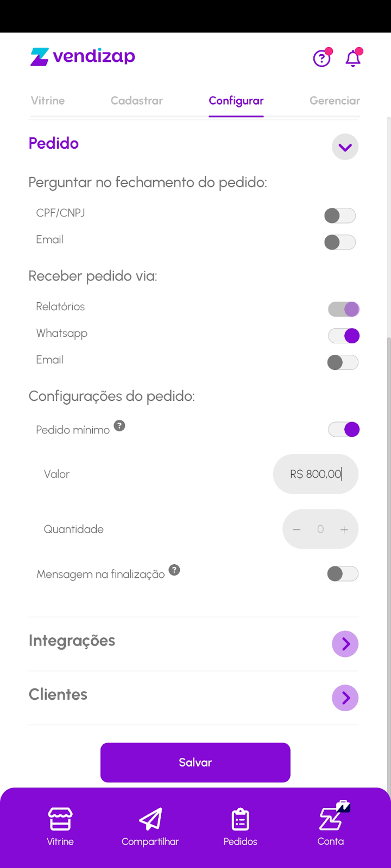391x868 pixels.
Task: Enable the CPF/CNPJ toggle
Action: 340,216
